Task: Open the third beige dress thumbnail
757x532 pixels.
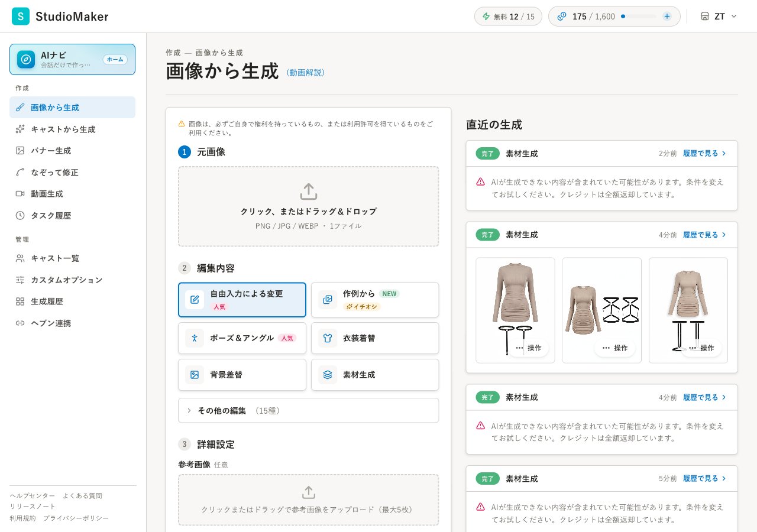Action: (688, 310)
